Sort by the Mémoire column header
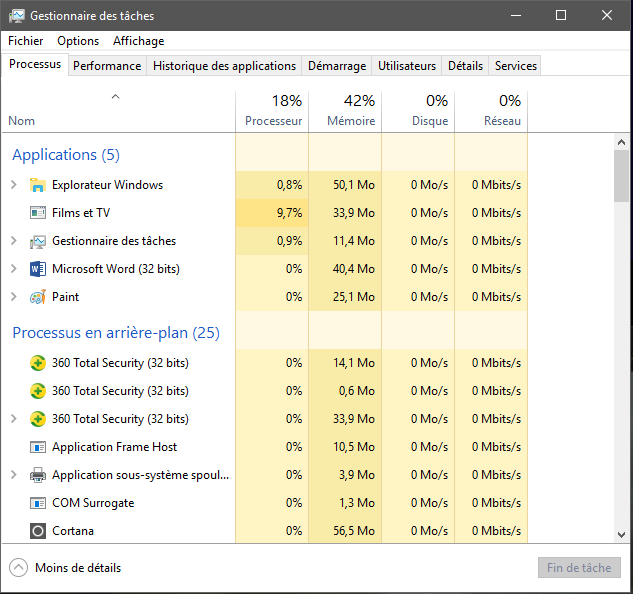The width and height of the screenshot is (633, 594). (345, 112)
